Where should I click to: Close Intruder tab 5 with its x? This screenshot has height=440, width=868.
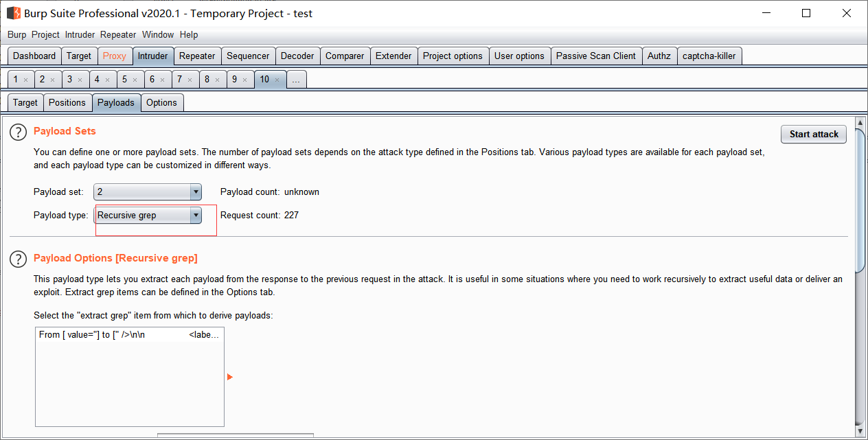pos(136,80)
